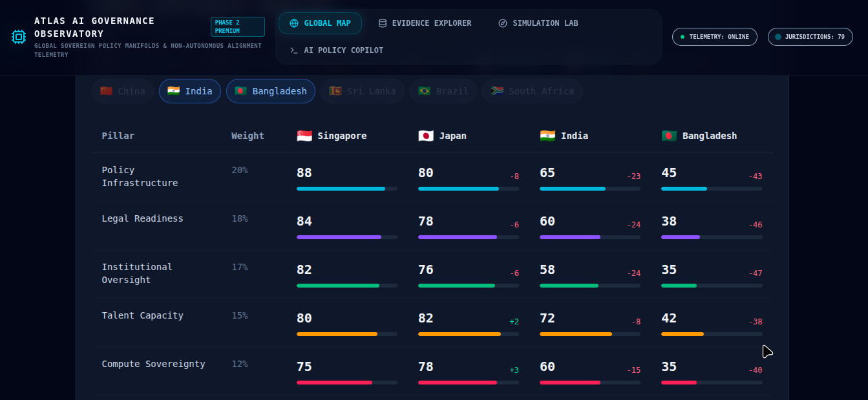Deselect the Bangladesh country chip
The height and width of the screenshot is (400, 868).
pos(271,91)
